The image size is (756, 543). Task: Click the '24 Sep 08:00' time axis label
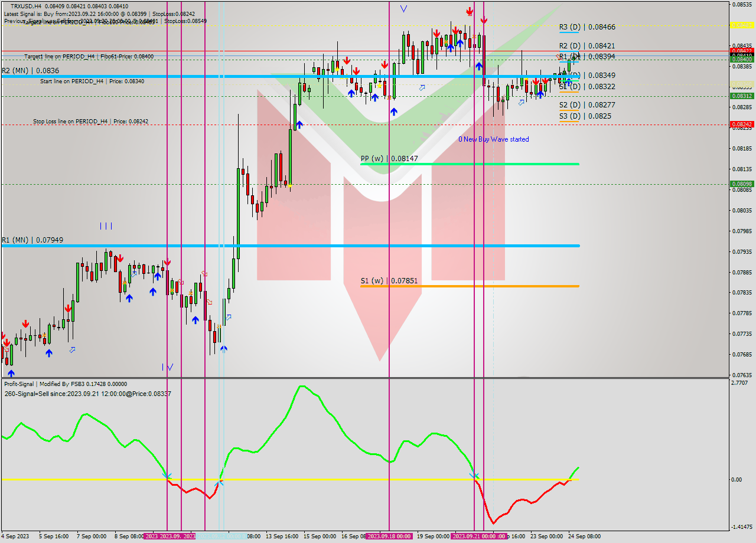click(584, 537)
